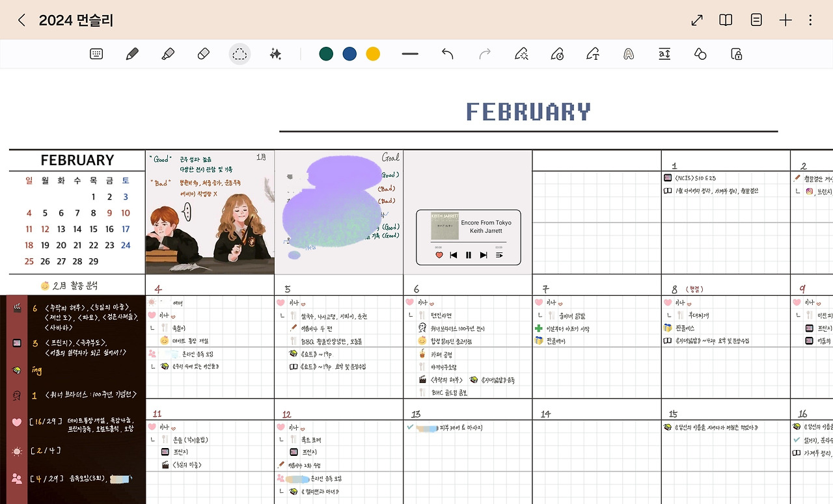Image resolution: width=833 pixels, height=504 pixels.
Task: Toggle the canvas lock icon
Action: click(737, 54)
